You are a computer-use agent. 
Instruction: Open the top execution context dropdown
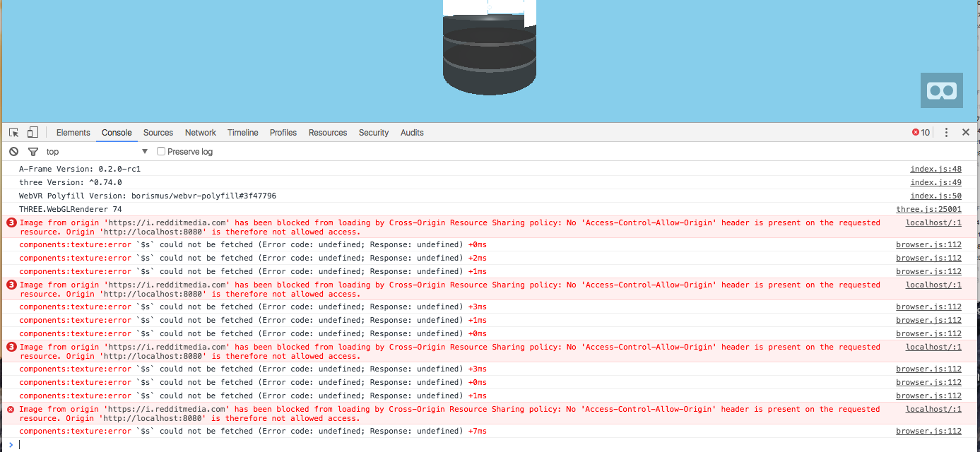point(97,151)
